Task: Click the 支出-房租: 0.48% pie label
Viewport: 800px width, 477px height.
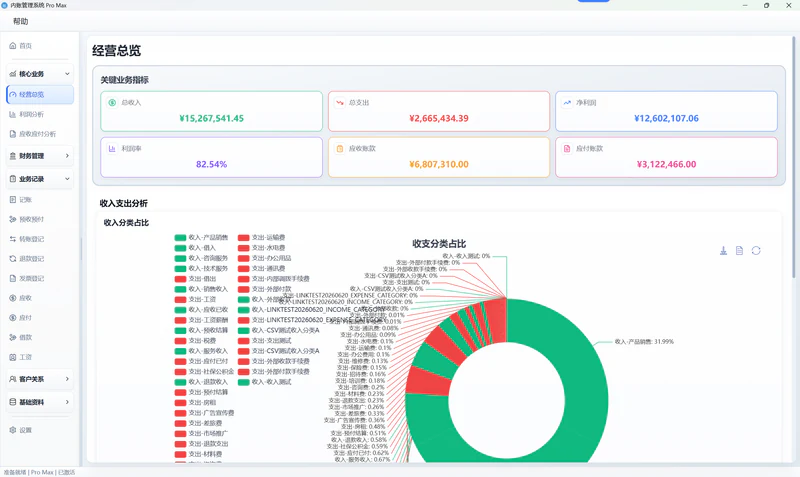Action: [x=363, y=426]
